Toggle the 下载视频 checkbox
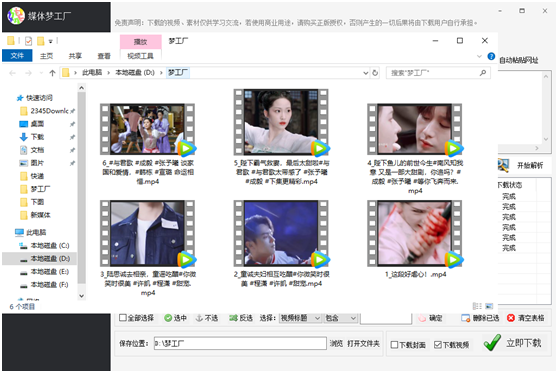 tap(438, 345)
